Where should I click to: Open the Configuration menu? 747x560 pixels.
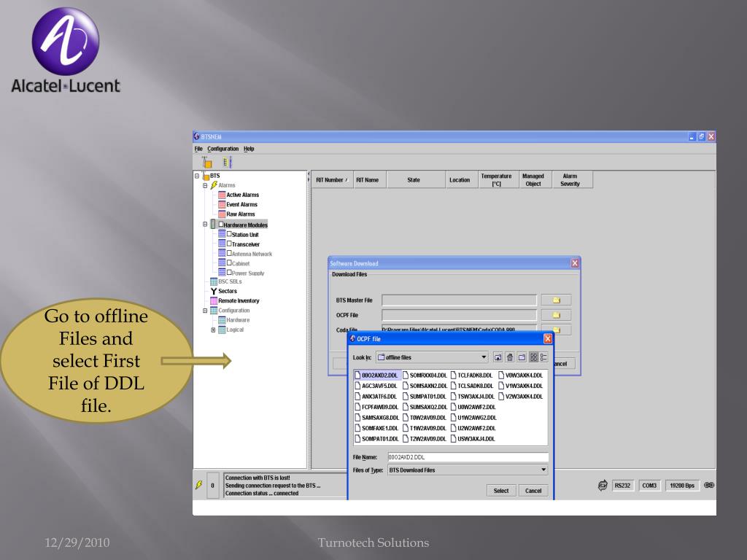[x=223, y=149]
